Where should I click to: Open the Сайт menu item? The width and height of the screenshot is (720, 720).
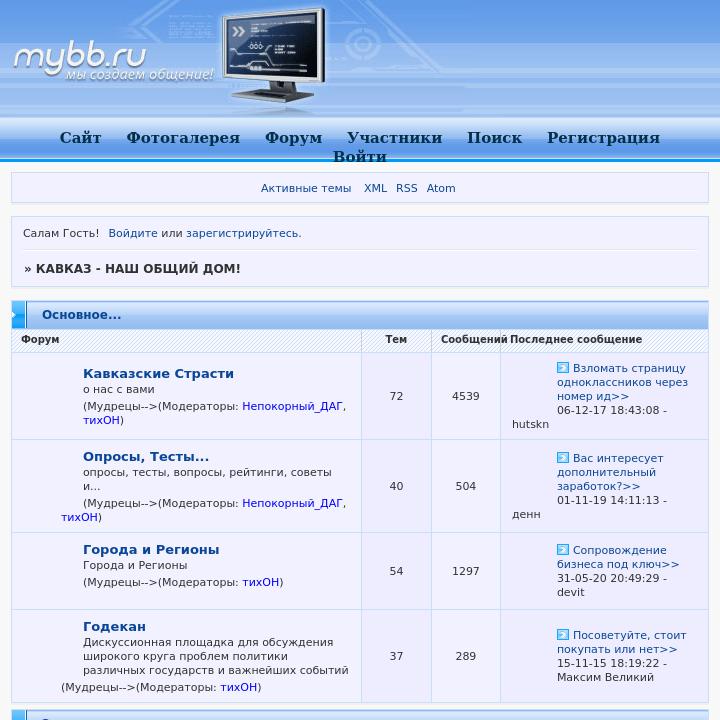(80, 138)
